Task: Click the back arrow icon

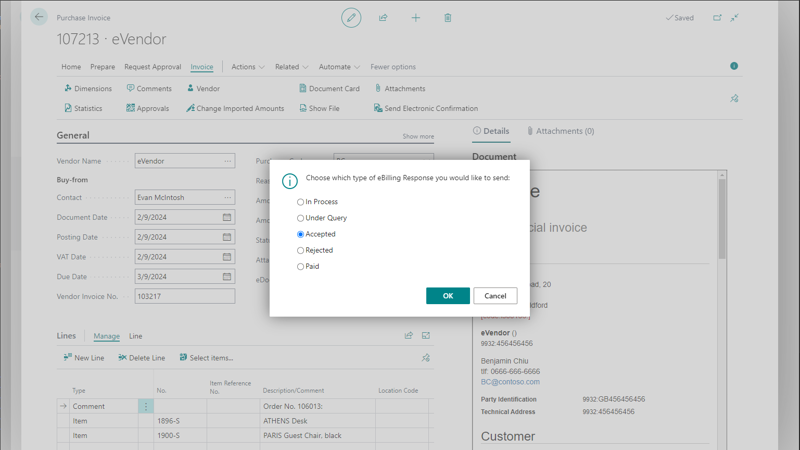Action: tap(39, 17)
